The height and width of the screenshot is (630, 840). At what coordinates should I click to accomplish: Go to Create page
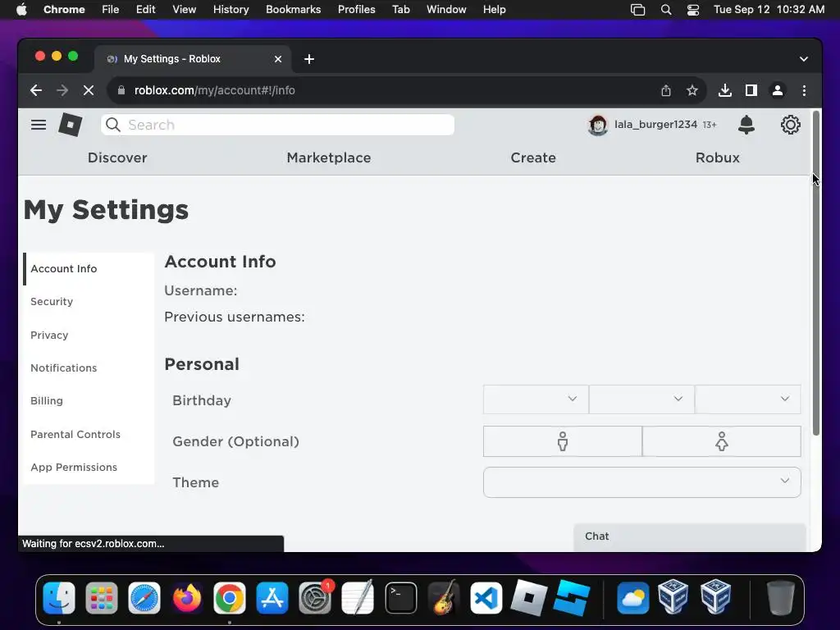tap(533, 157)
